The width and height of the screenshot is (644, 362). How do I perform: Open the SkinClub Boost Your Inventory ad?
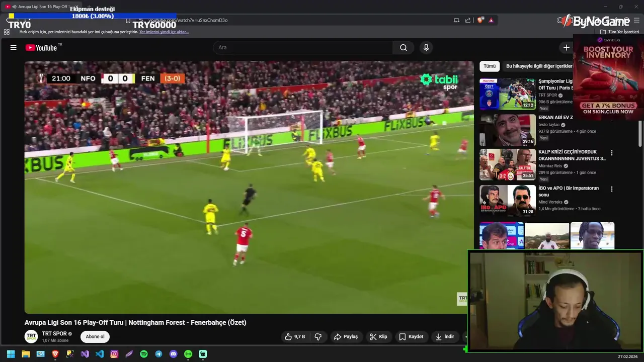[608, 77]
